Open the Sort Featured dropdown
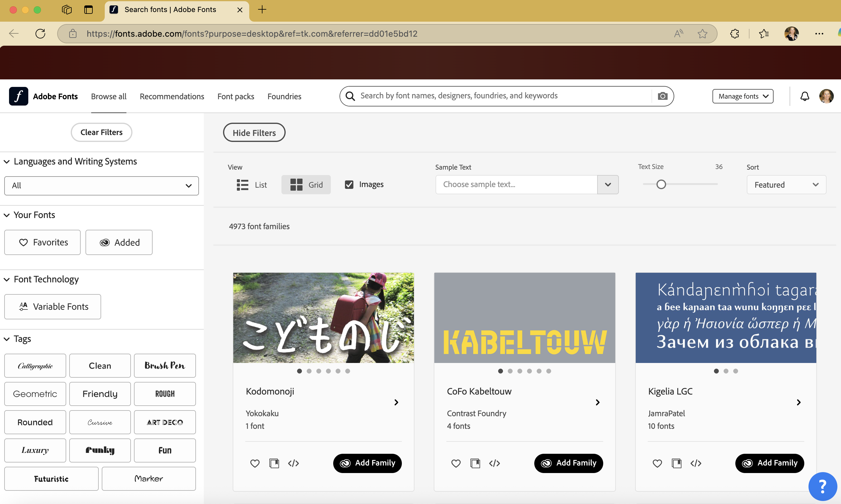Viewport: 841px width, 504px height. (x=786, y=185)
